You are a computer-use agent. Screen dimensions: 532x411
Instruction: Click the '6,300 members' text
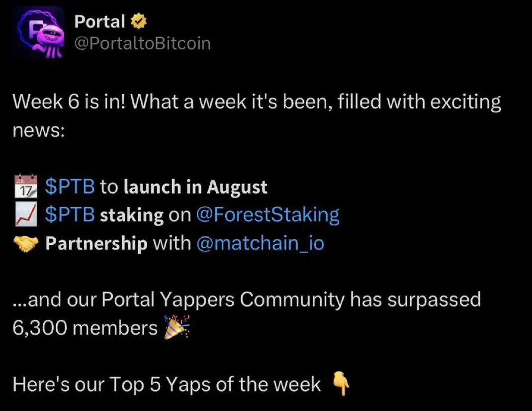(85, 328)
